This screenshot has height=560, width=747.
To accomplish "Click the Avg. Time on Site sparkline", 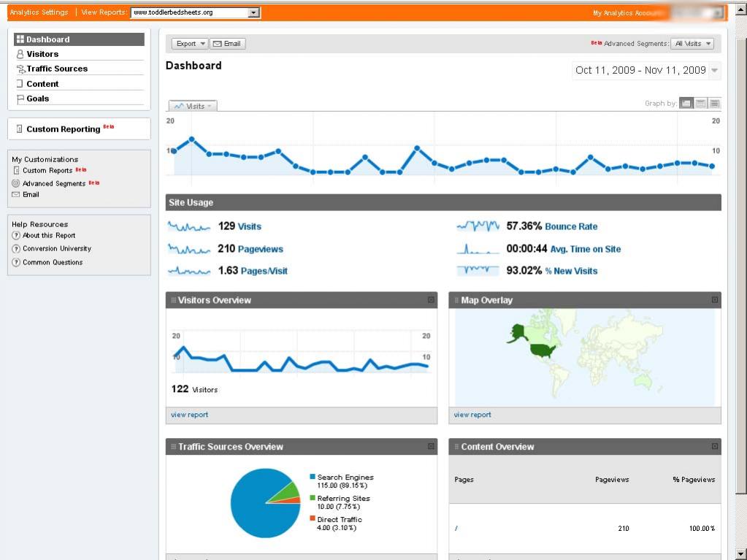I will point(478,248).
